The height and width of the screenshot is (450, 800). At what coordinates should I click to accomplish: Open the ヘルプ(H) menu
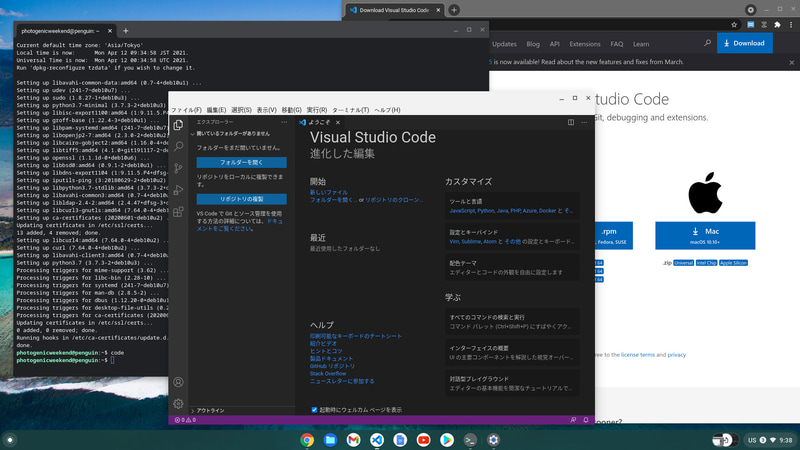click(387, 110)
